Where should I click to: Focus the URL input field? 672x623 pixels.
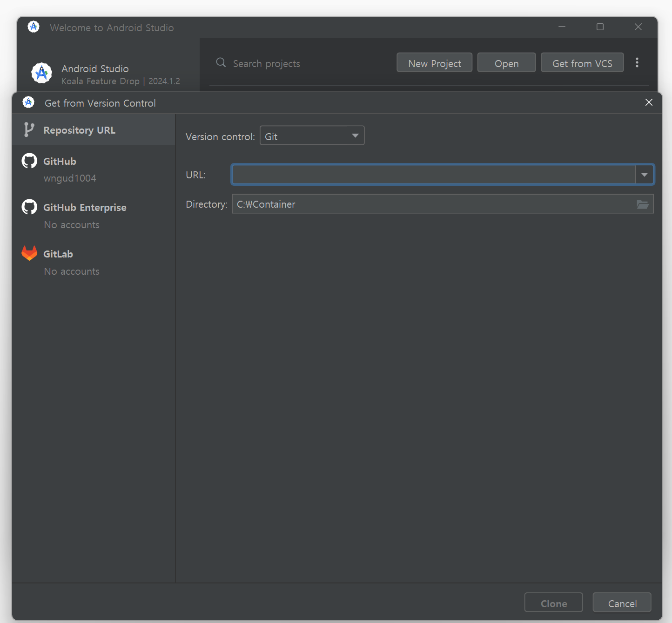(434, 175)
